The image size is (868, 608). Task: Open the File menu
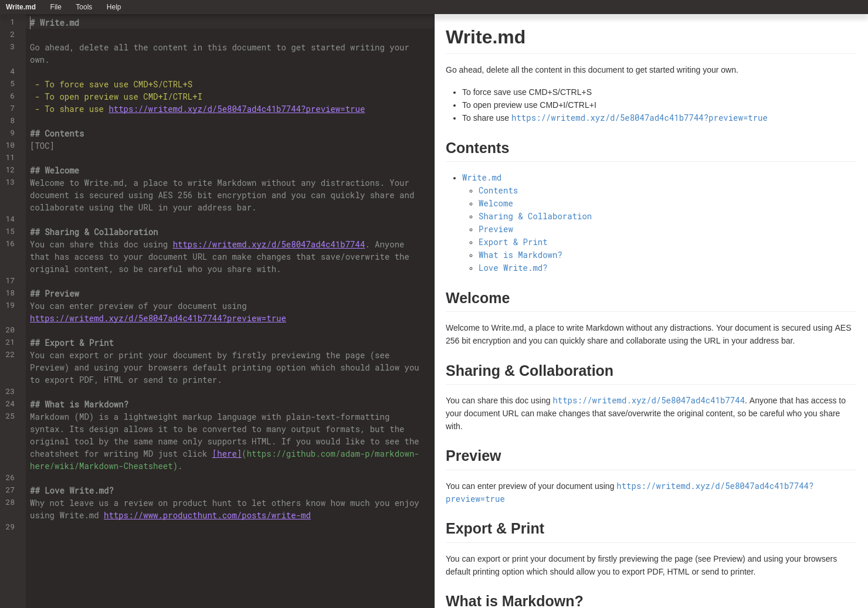[x=56, y=7]
